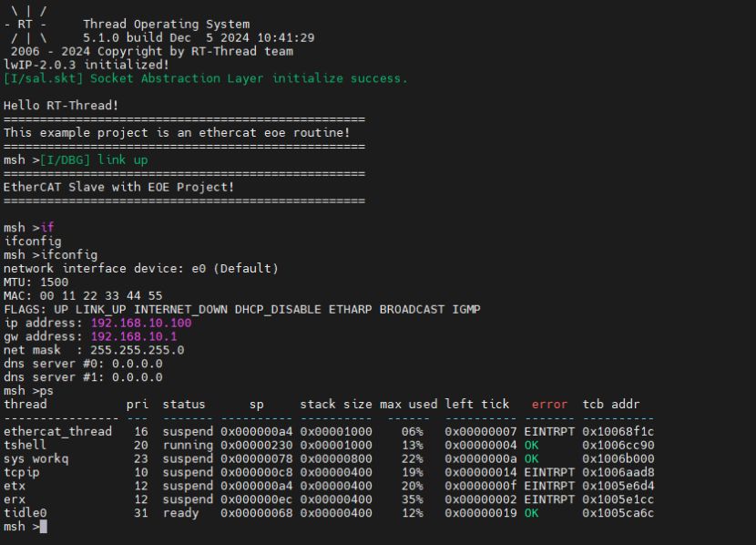
Task: Click the 'lwIP-2.0.3 initialized!' line
Action: (87, 65)
